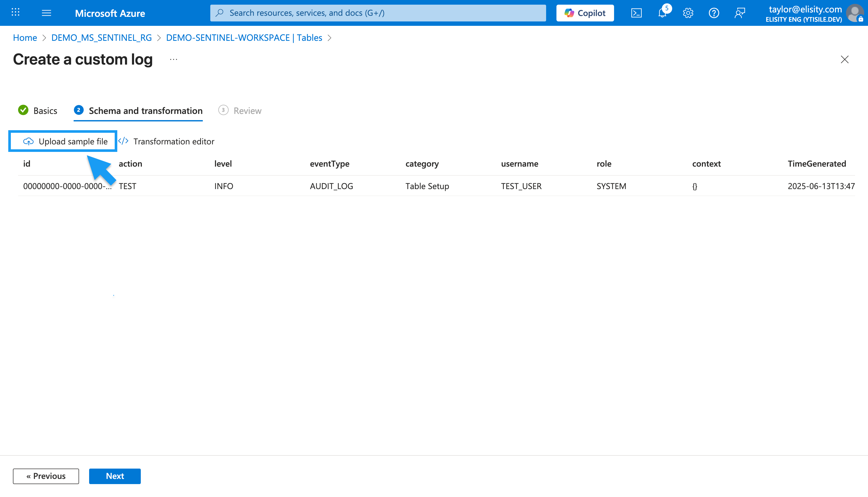
Task: Open the feedback icon
Action: click(x=740, y=13)
